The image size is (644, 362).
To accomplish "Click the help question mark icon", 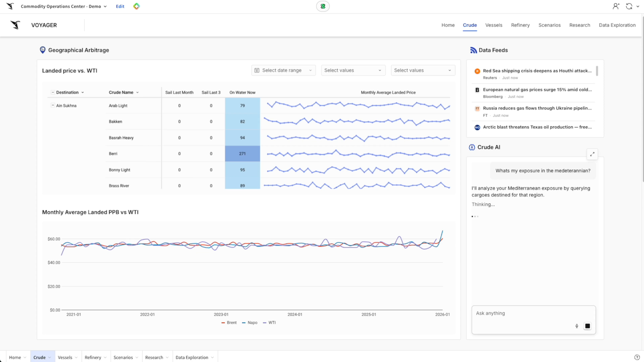I will click(x=637, y=357).
